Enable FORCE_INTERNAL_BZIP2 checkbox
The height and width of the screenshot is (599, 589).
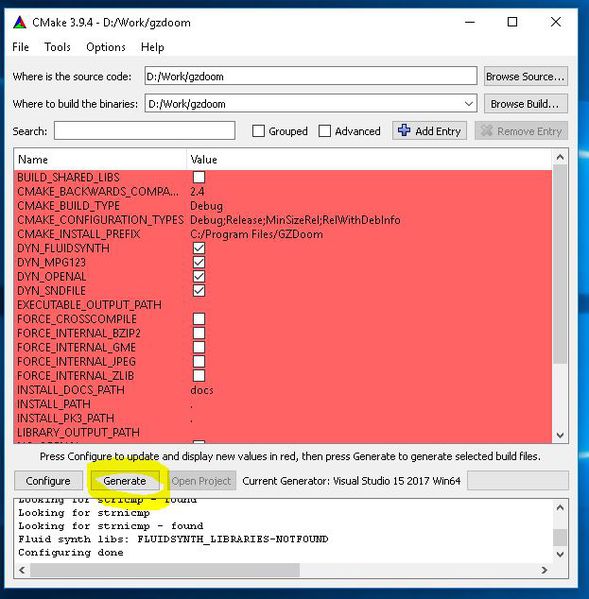tap(199, 333)
